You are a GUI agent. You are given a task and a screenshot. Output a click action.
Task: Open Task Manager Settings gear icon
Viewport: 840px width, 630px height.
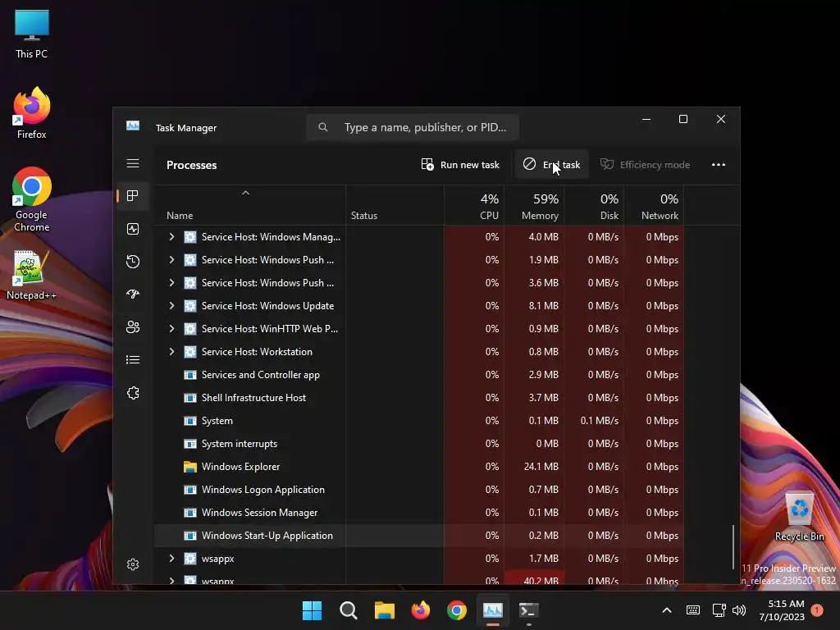[133, 564]
